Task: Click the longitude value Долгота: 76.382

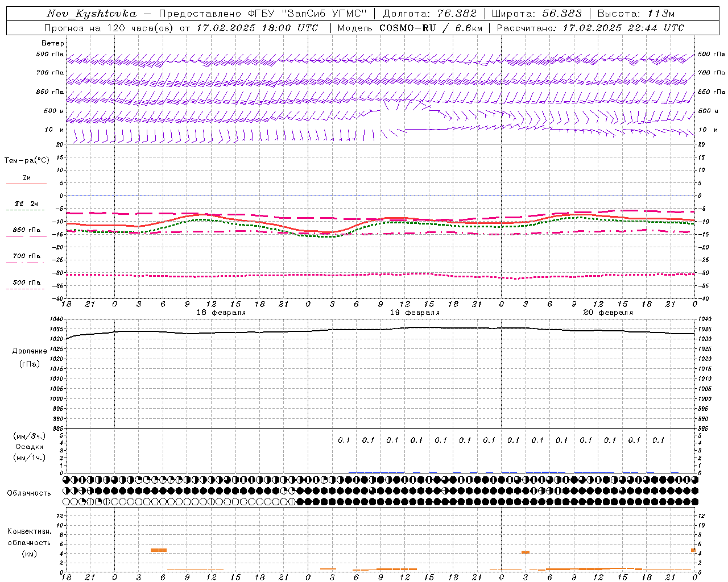Action: [x=431, y=14]
